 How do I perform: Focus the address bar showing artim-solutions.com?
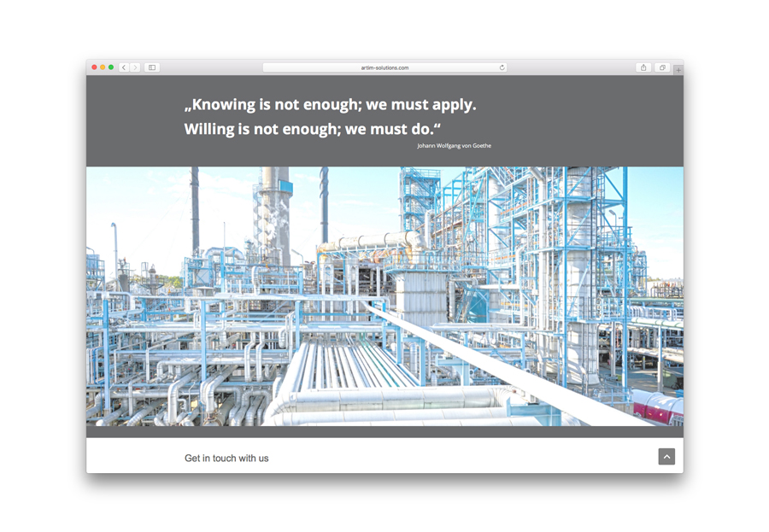[384, 67]
